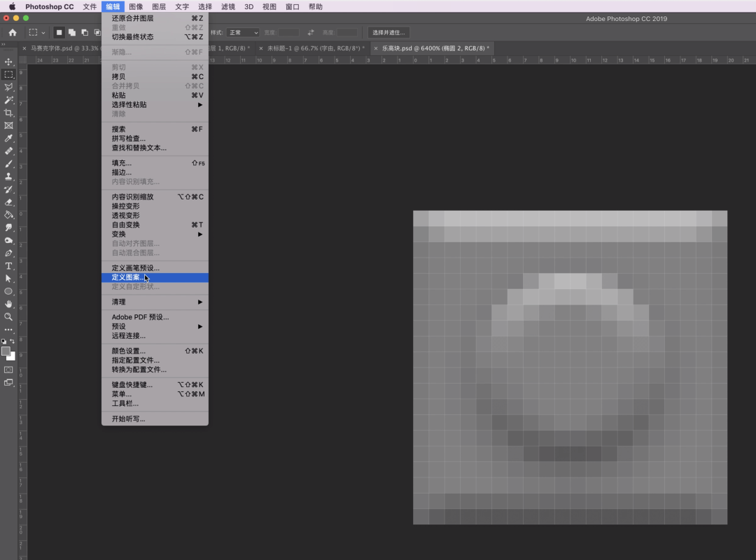The image size is (756, 560).
Task: Select the Crop tool
Action: (8, 113)
